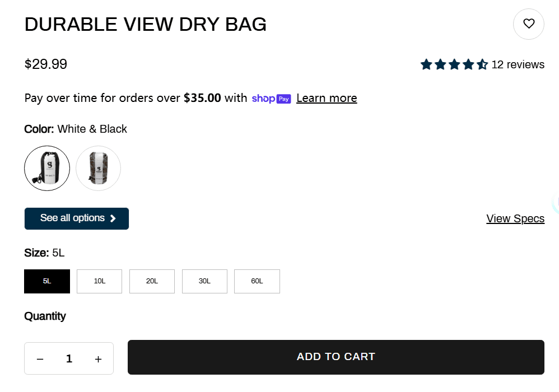The image size is (559, 392).
Task: Select the 60L size option
Action: pos(257,281)
